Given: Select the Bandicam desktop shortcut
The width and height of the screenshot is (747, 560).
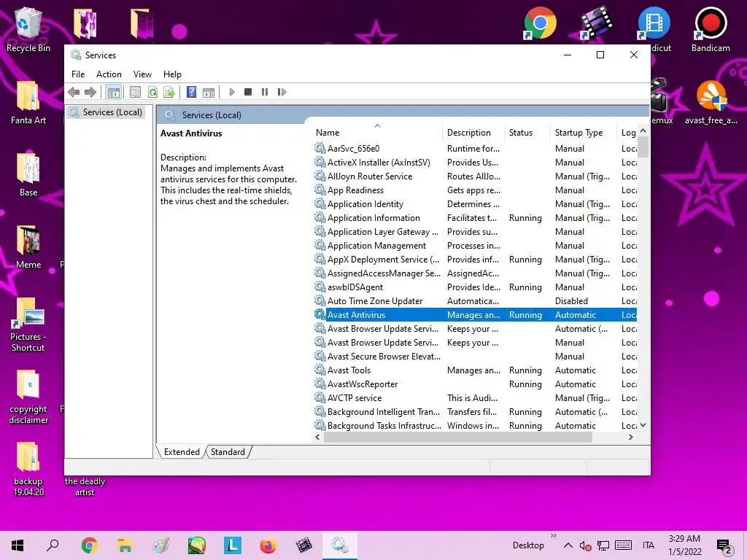Looking at the screenshot, I should point(711,29).
